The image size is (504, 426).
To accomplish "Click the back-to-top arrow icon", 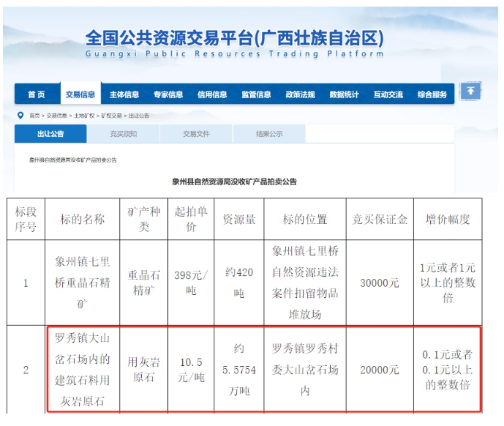I will click(x=472, y=91).
